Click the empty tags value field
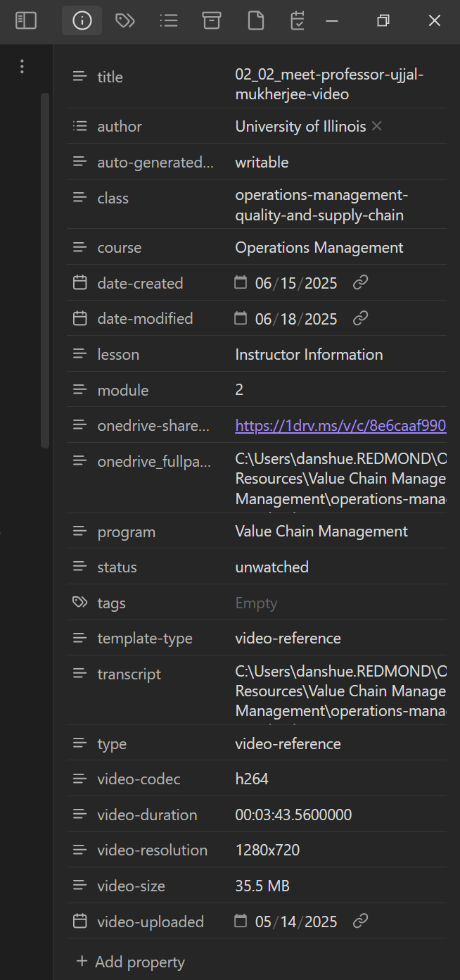Screen dimensions: 460x980 (x=338, y=603)
